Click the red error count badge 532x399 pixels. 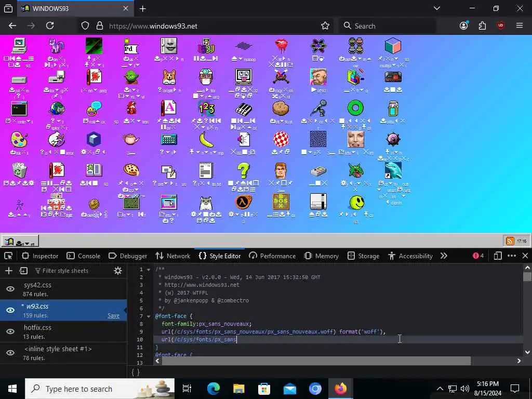(478, 256)
